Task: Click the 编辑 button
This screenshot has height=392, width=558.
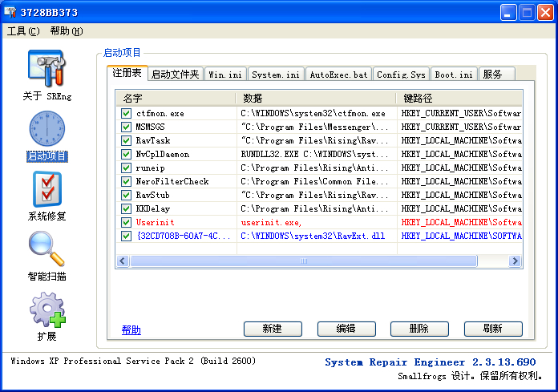Action: 346,329
